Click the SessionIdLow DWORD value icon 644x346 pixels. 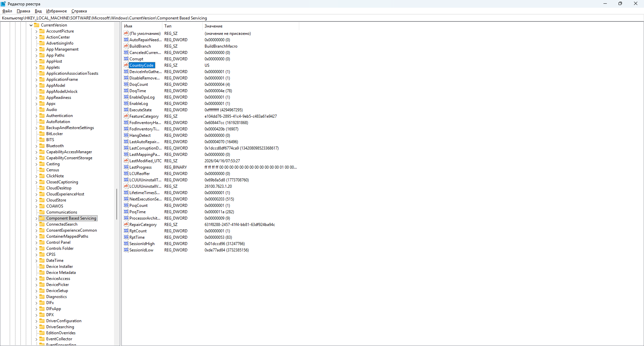(126, 250)
